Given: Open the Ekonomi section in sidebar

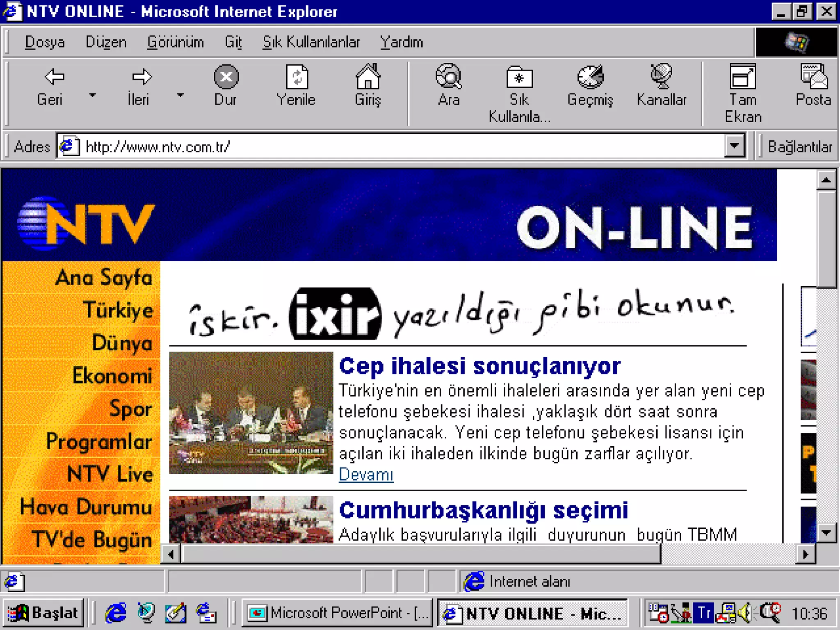Looking at the screenshot, I should click(x=112, y=376).
